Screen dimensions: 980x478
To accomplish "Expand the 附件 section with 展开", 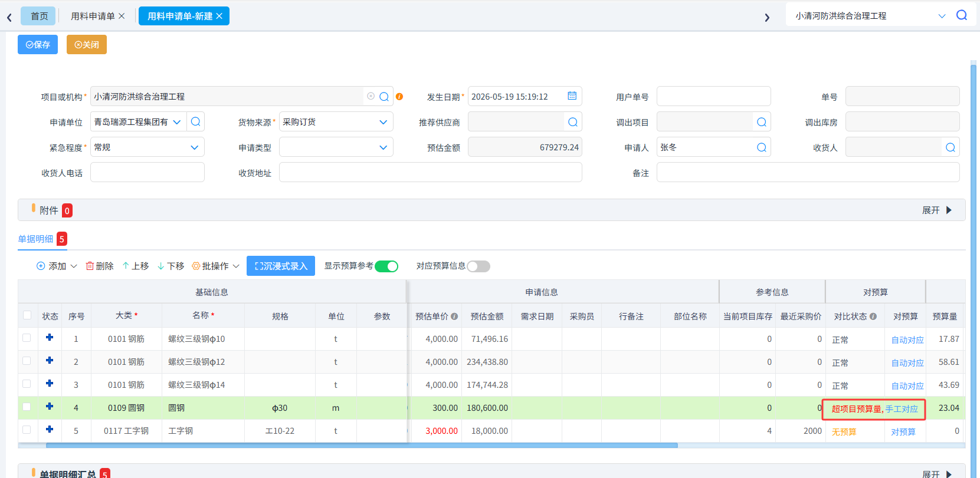I will pyautogui.click(x=937, y=210).
